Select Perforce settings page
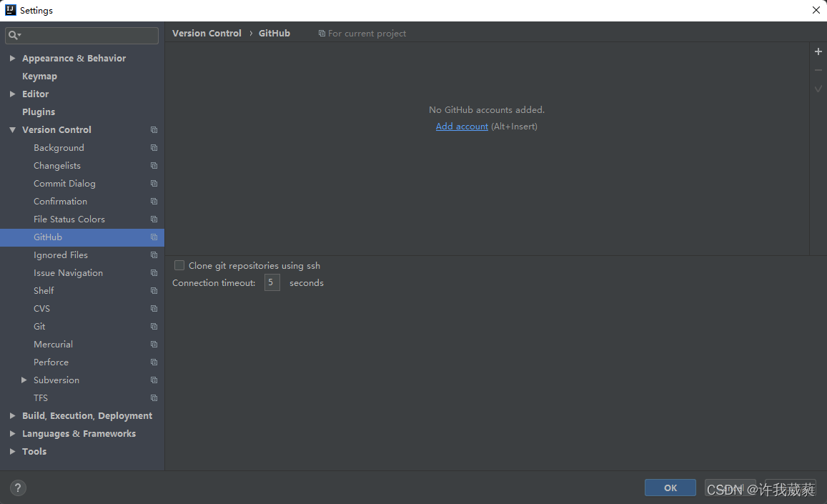 point(51,362)
